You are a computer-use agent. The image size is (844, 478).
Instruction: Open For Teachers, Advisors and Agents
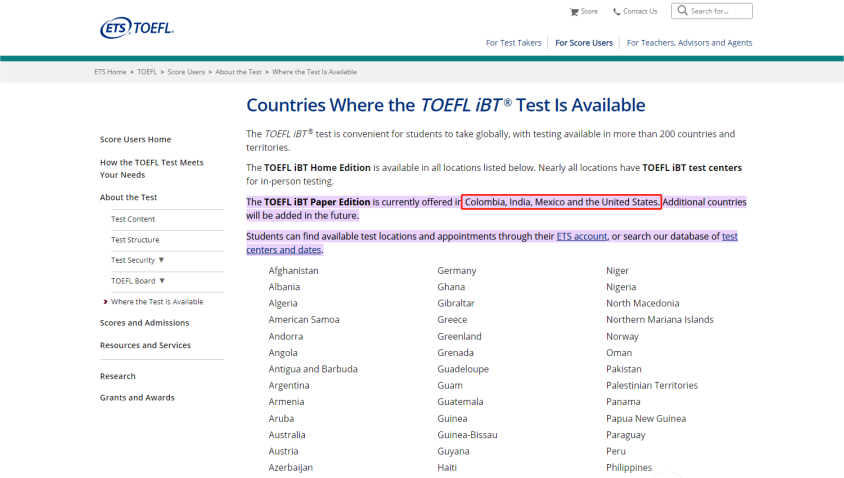click(x=689, y=43)
